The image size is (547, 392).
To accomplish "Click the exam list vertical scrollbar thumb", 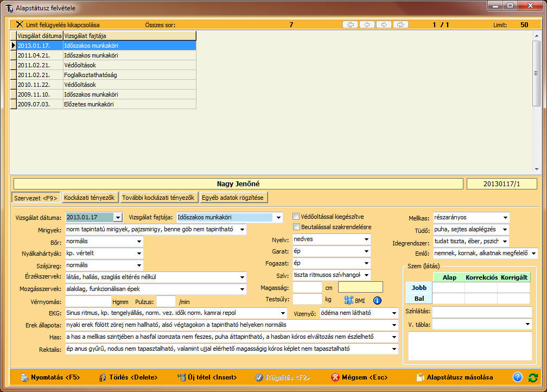I will [537, 73].
